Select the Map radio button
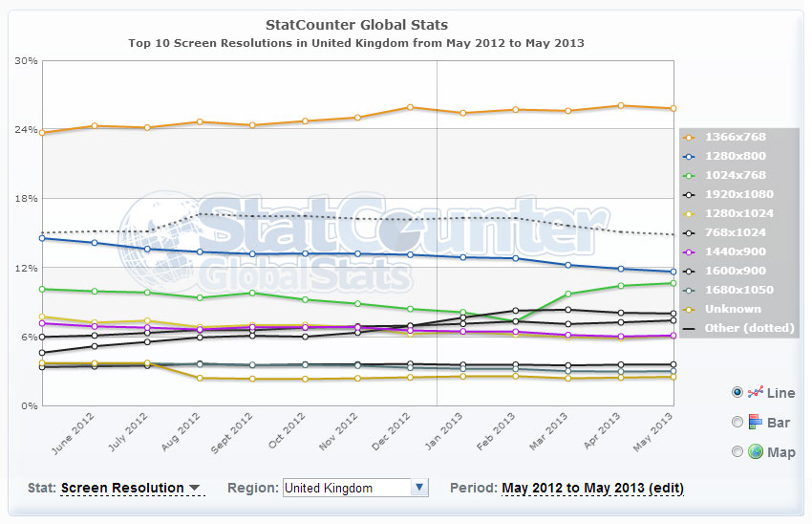 pyautogui.click(x=737, y=451)
